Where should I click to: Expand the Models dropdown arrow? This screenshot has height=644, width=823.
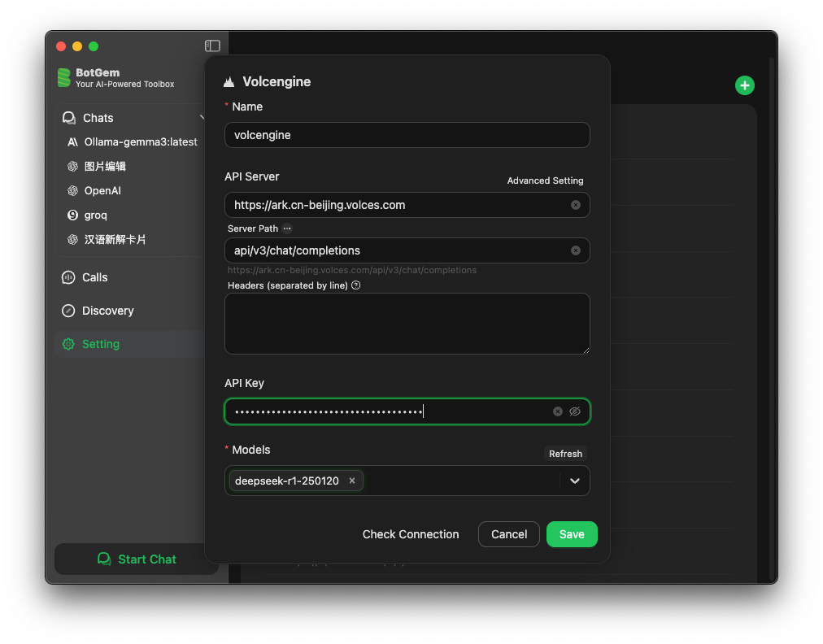574,481
